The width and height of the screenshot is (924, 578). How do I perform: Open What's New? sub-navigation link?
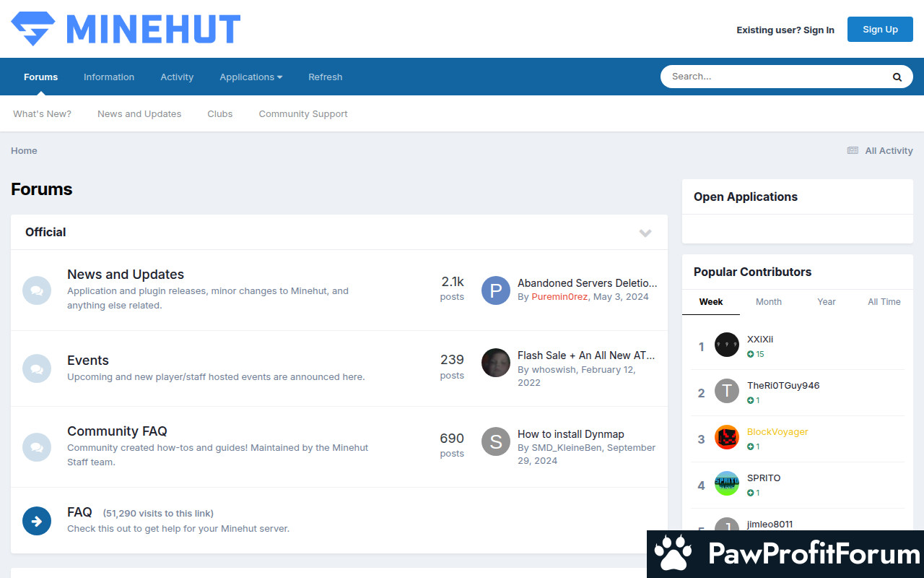[x=42, y=113]
